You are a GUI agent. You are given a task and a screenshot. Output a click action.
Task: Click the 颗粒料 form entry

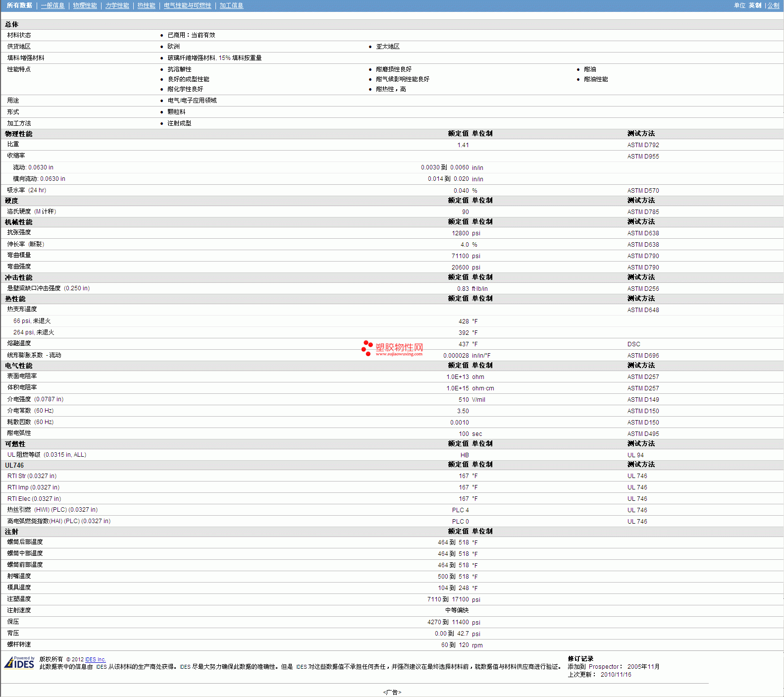176,112
